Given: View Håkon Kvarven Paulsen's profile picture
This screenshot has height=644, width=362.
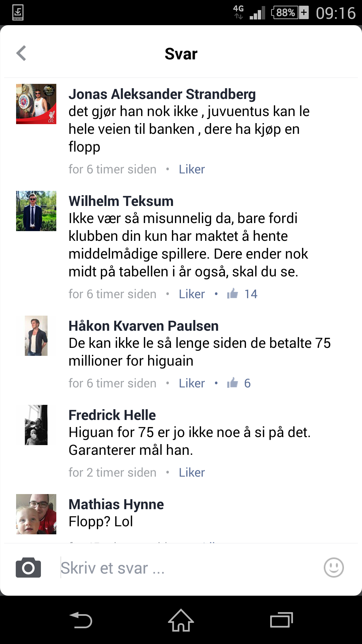Looking at the screenshot, I should pyautogui.click(x=36, y=336).
